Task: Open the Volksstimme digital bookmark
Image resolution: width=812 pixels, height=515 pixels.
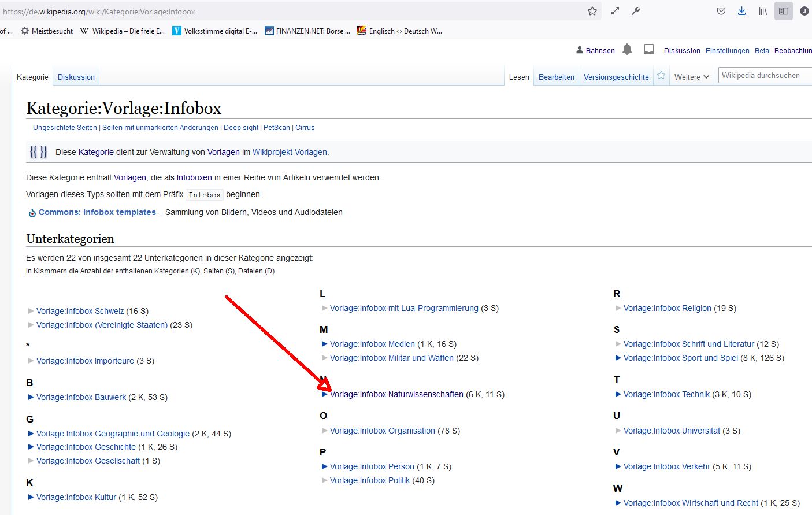Action: (215, 31)
